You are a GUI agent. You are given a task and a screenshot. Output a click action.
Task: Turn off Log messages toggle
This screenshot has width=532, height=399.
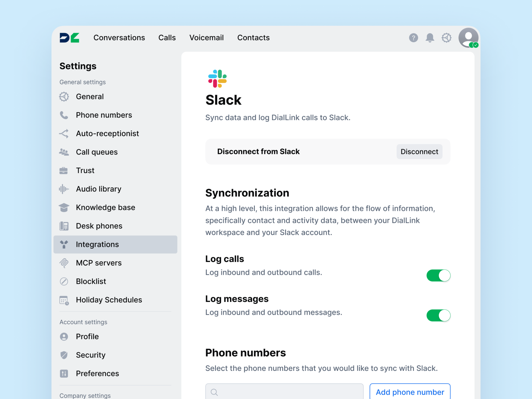click(x=438, y=315)
